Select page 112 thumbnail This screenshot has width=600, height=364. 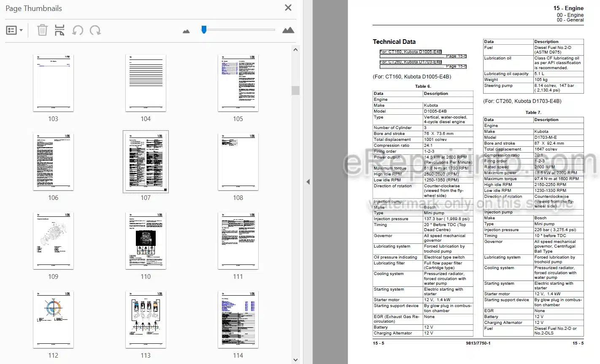[x=53, y=320]
